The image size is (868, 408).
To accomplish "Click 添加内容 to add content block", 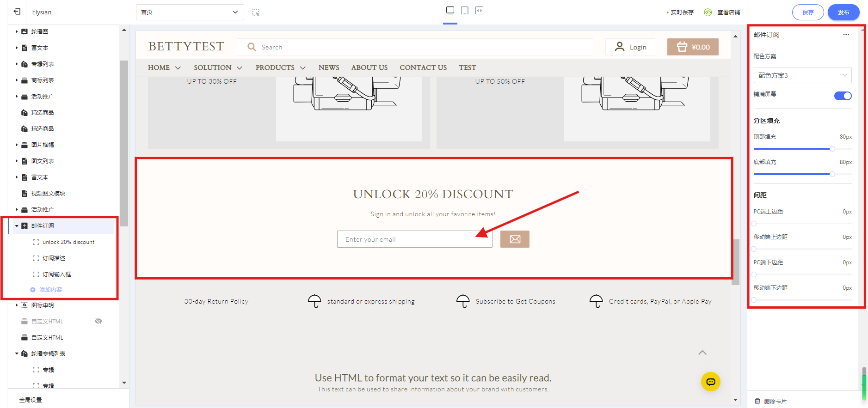I will (50, 290).
